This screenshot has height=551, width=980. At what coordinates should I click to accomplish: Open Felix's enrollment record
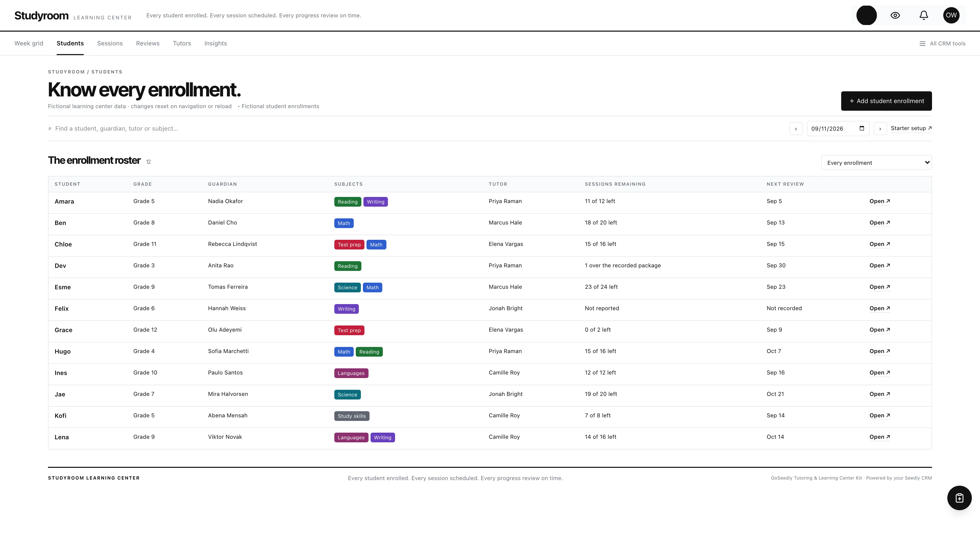pos(879,308)
